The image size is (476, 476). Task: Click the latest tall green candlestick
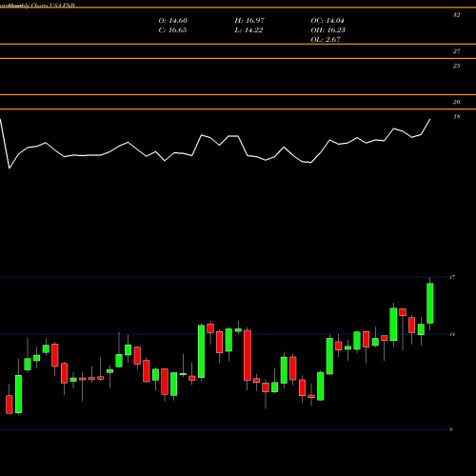point(430,303)
